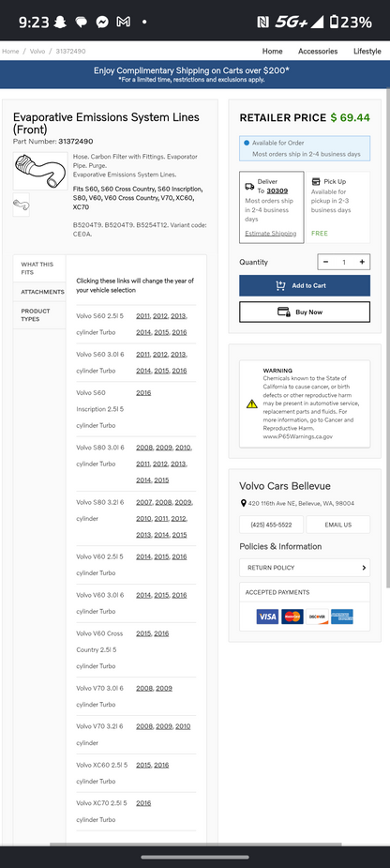Viewport: 390px width, 868px height.
Task: Add the part to cart
Action: point(305,285)
